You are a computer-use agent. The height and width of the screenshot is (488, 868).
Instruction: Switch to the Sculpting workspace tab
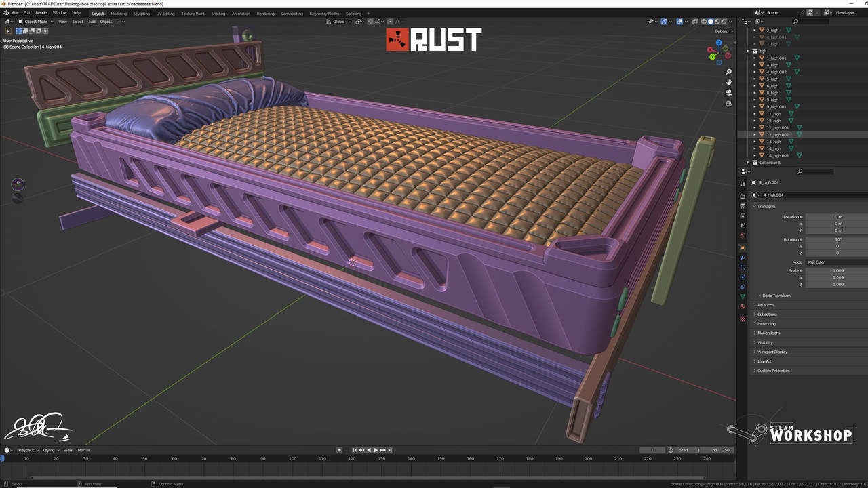point(141,14)
